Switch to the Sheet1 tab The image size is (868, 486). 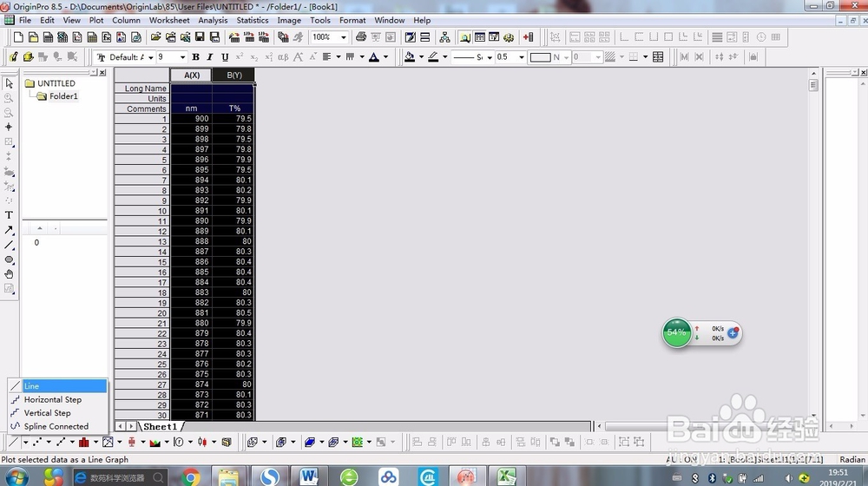(x=160, y=426)
